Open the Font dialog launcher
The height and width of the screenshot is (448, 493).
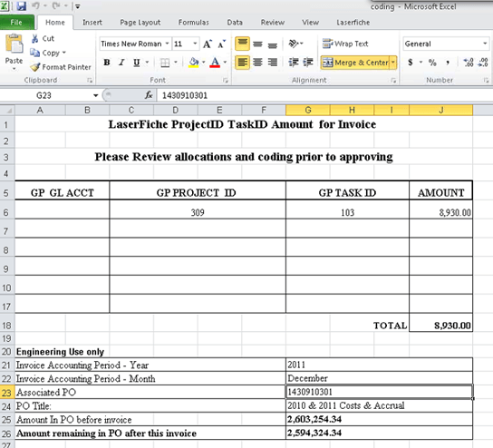coord(225,81)
